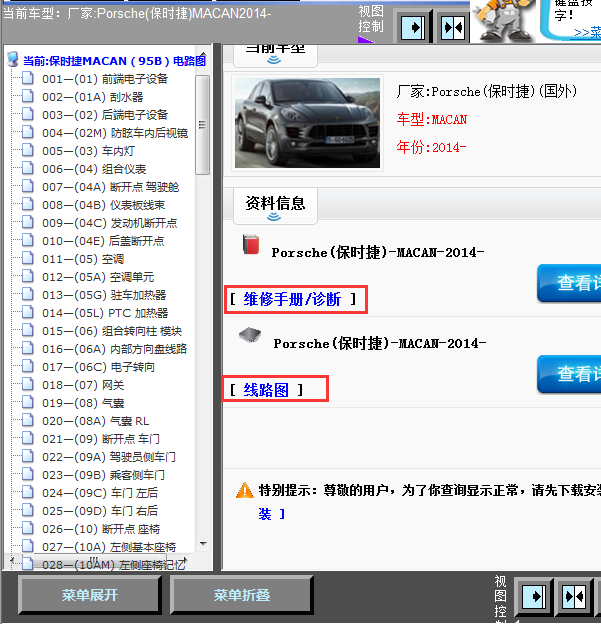Select 022—(09A) 驾驶员侧车门
The width and height of the screenshot is (601, 624).
click(109, 457)
